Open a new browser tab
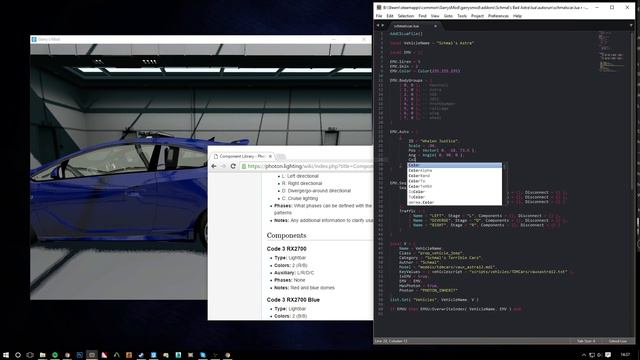 tap(281, 157)
